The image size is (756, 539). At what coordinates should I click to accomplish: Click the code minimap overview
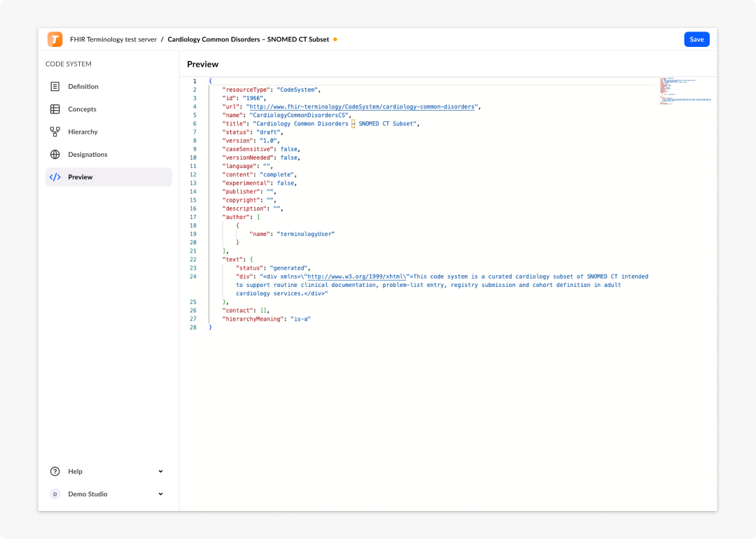coord(685,91)
